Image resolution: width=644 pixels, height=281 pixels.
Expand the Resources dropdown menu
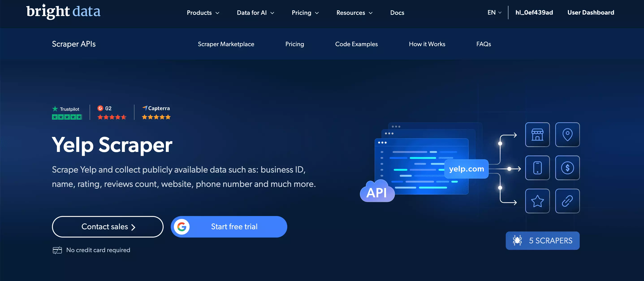tap(354, 13)
